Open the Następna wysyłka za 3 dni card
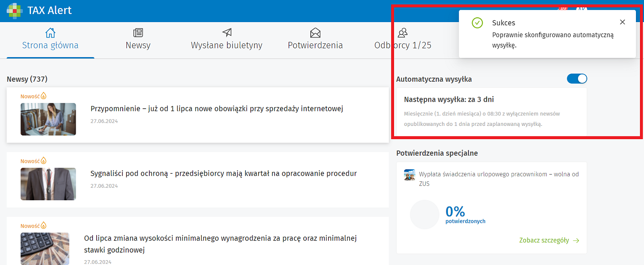This screenshot has width=644, height=265. click(491, 111)
